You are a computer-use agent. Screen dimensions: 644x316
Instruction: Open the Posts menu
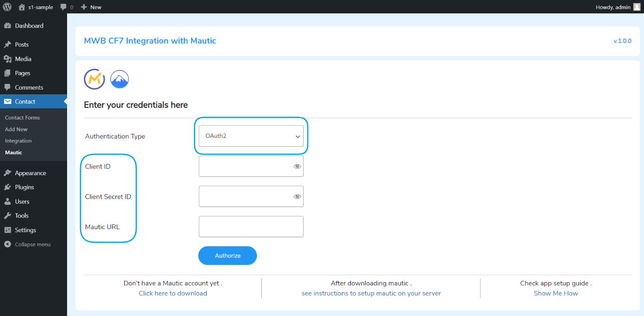coord(34,44)
